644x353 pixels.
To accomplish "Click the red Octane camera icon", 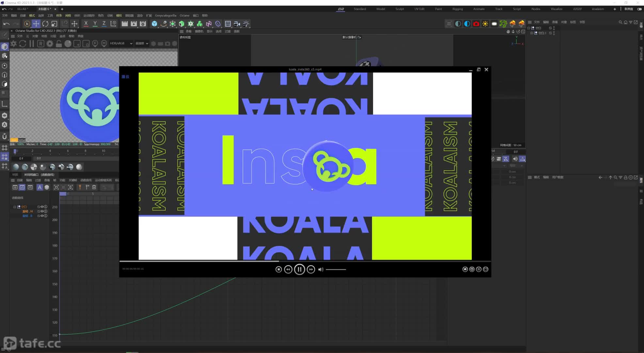I will coord(476,24).
